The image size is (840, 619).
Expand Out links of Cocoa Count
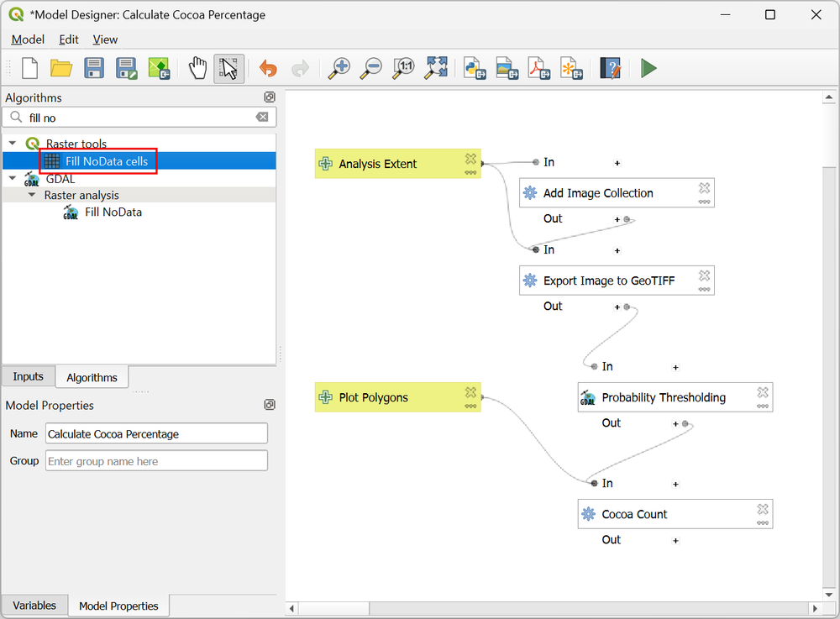(675, 541)
